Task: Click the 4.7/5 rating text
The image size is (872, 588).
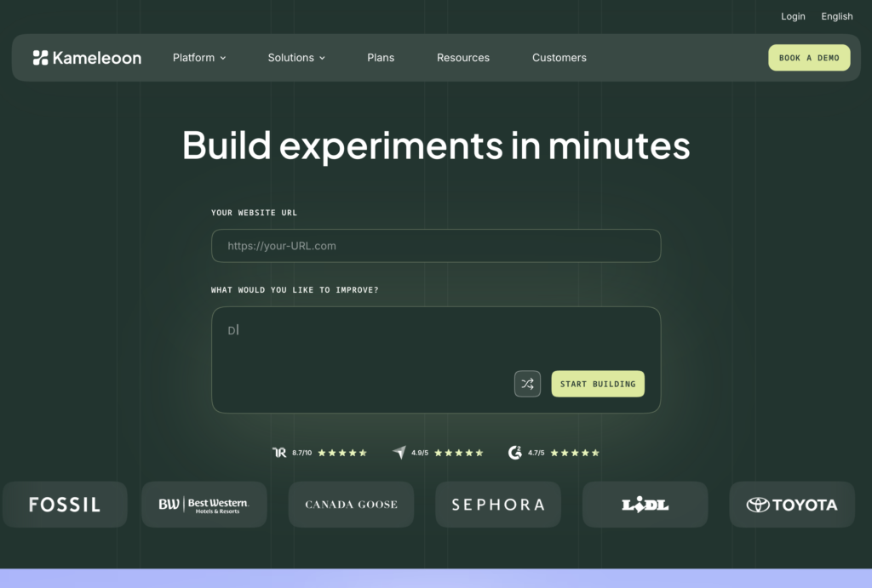Action: tap(536, 453)
